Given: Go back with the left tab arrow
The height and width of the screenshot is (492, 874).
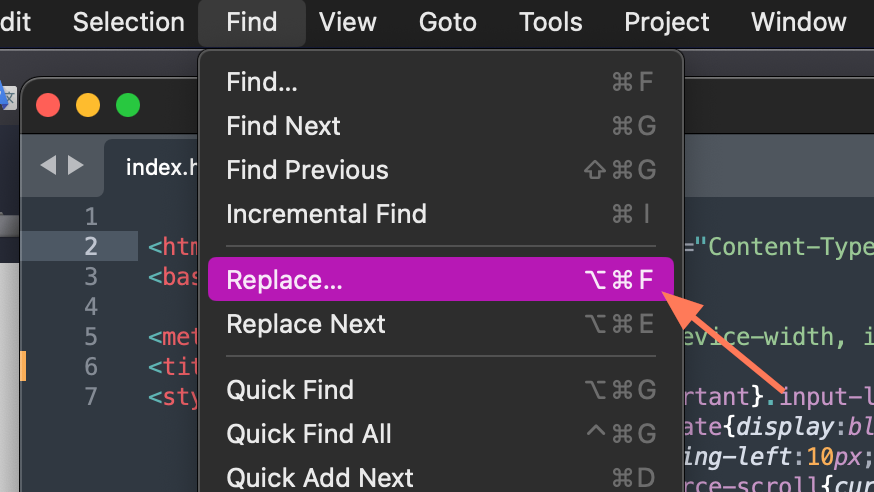Looking at the screenshot, I should 48,165.
